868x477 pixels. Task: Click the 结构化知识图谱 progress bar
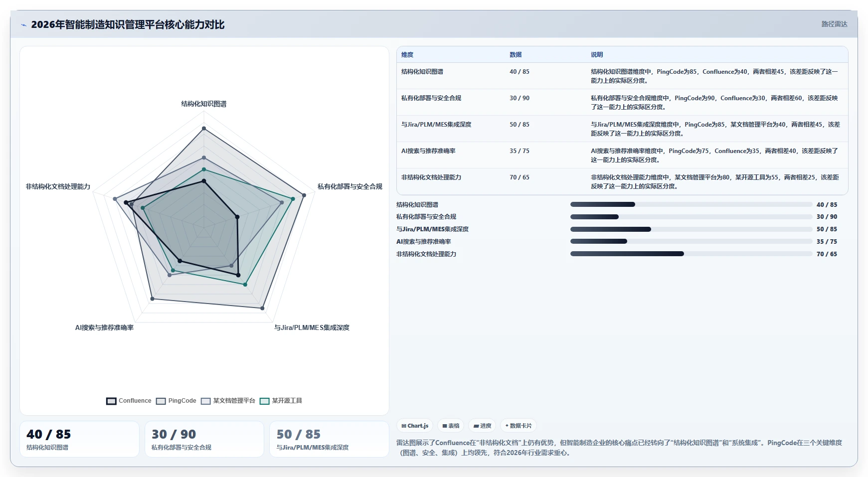pos(692,204)
